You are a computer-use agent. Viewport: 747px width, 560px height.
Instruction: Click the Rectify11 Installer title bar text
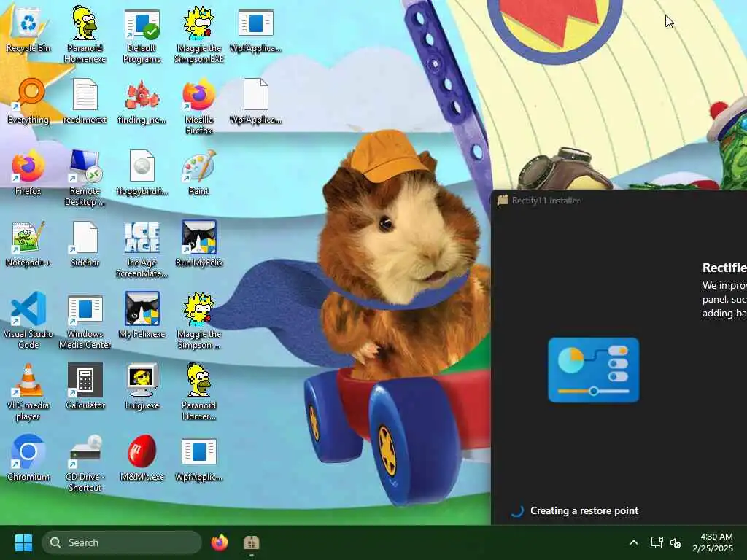pyautogui.click(x=546, y=201)
